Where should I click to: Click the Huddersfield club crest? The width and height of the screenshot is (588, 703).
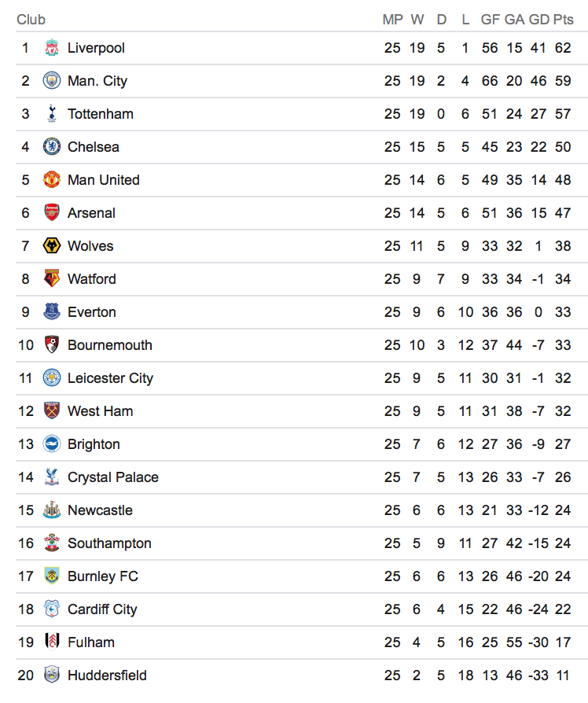[52, 675]
